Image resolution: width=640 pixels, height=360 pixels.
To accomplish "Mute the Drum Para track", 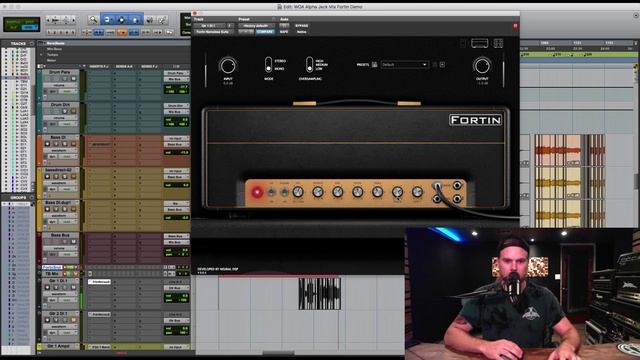I will 73,79.
